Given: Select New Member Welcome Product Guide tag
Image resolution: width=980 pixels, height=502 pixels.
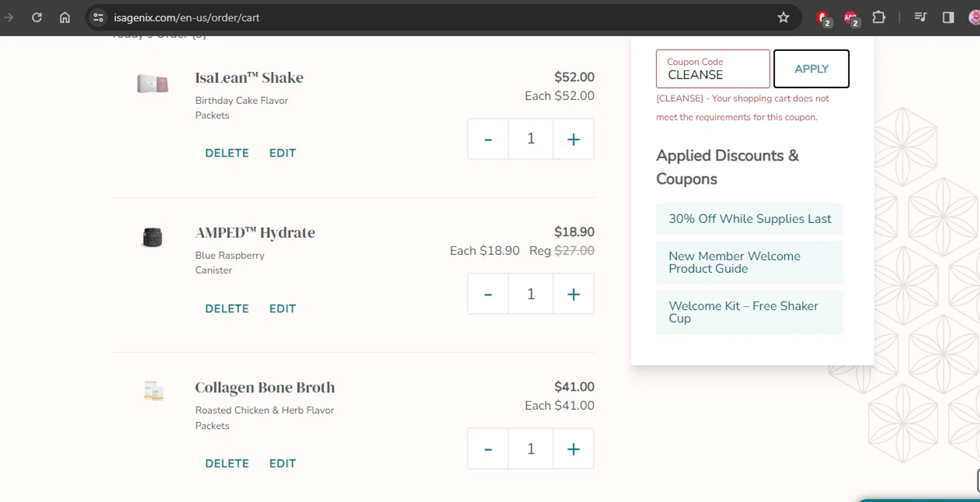Looking at the screenshot, I should click(x=749, y=262).
